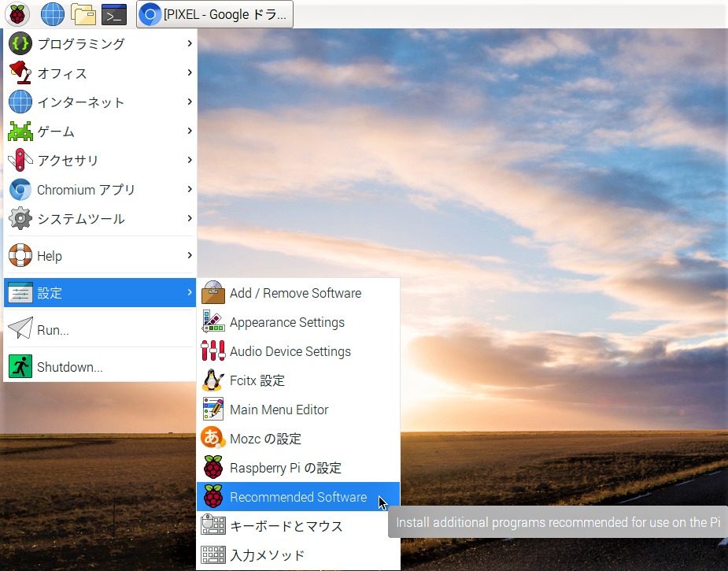728x571 pixels.
Task: Open the プログラミング menu entry
Action: (x=100, y=43)
